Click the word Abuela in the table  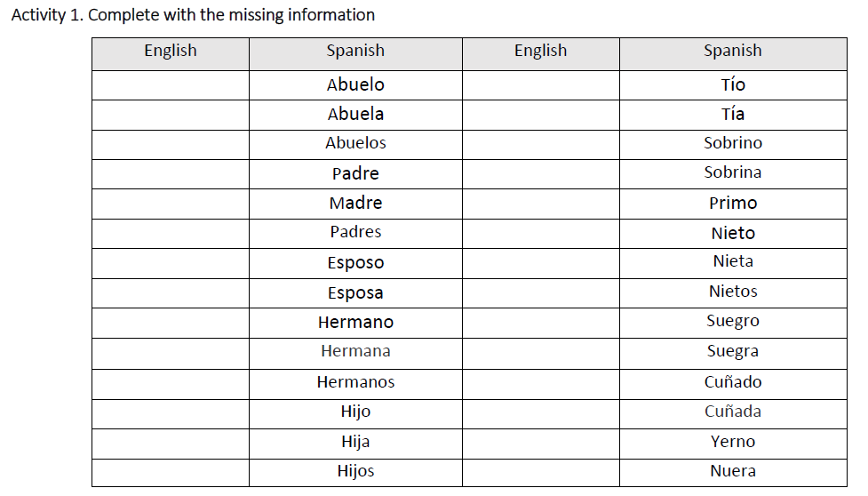point(355,115)
